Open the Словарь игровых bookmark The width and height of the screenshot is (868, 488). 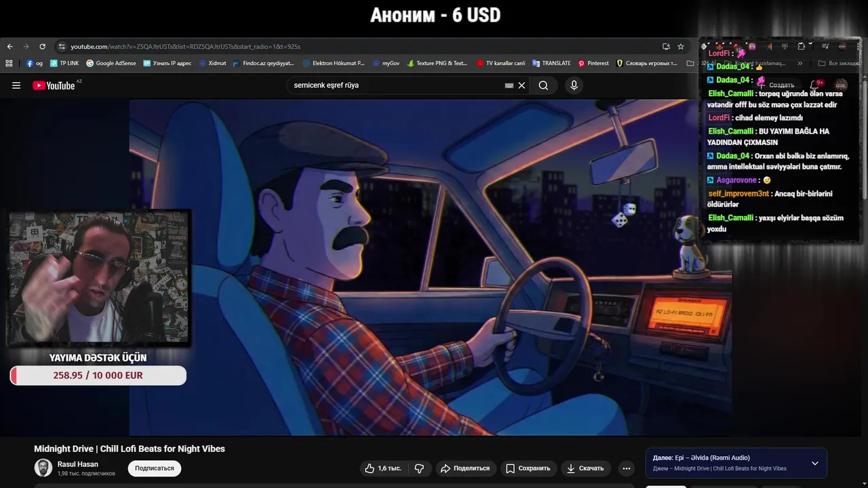(647, 63)
